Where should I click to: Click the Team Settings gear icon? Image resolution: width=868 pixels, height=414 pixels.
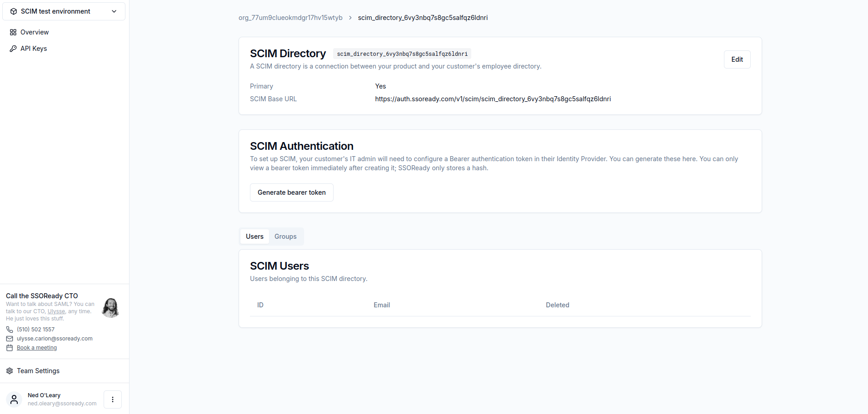coord(10,371)
